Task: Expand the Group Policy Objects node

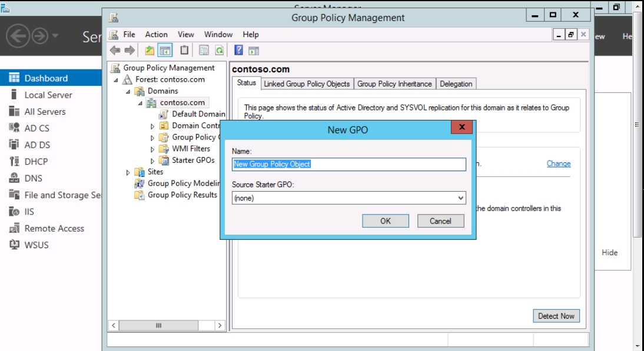Action: [x=152, y=138]
